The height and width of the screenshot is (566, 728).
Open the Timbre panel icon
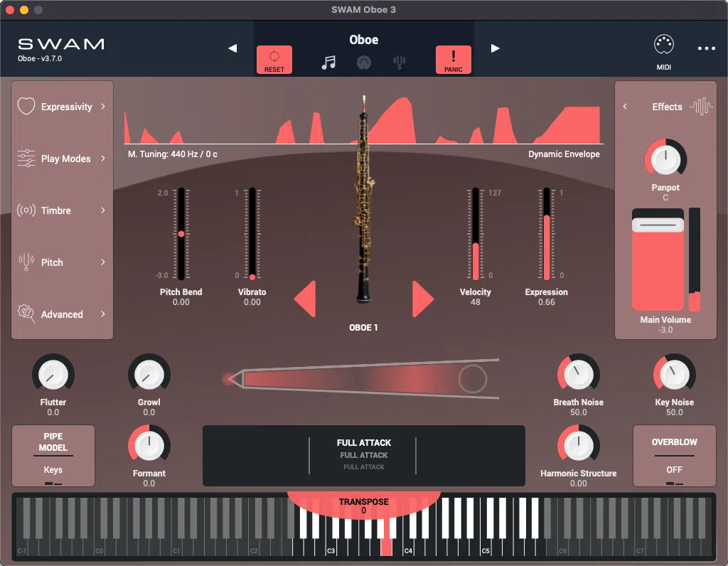tap(26, 210)
